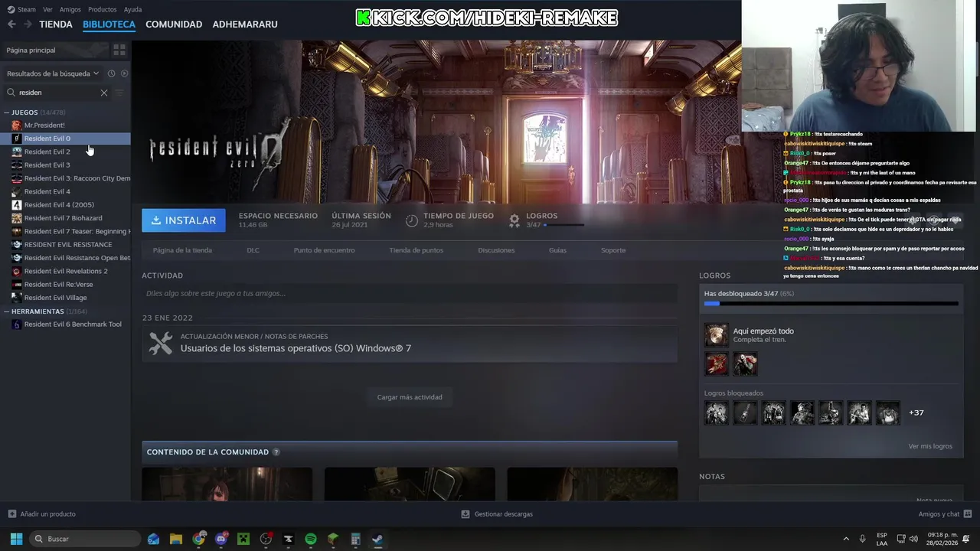Open 'Gestionar descargas'
The image size is (980, 551).
pos(497,514)
